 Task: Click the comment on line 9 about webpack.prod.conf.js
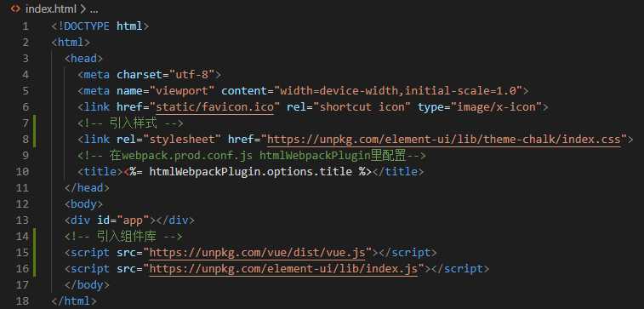point(252,155)
